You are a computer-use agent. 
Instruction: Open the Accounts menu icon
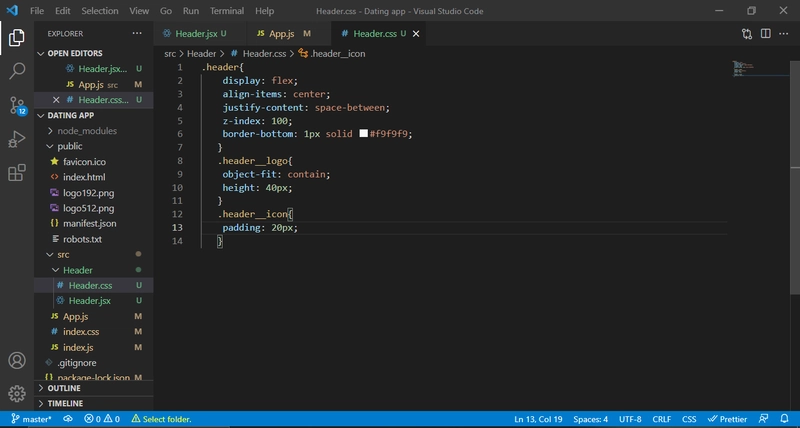pyautogui.click(x=17, y=361)
